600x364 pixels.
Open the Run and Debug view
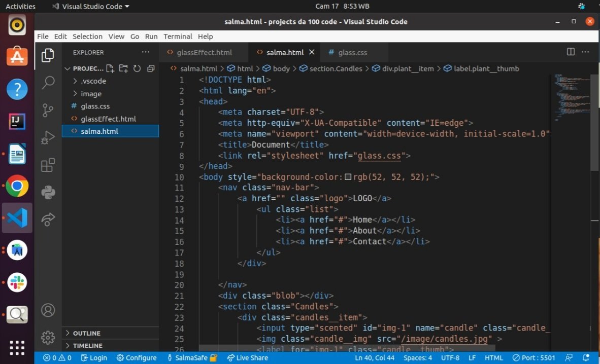[x=48, y=138]
